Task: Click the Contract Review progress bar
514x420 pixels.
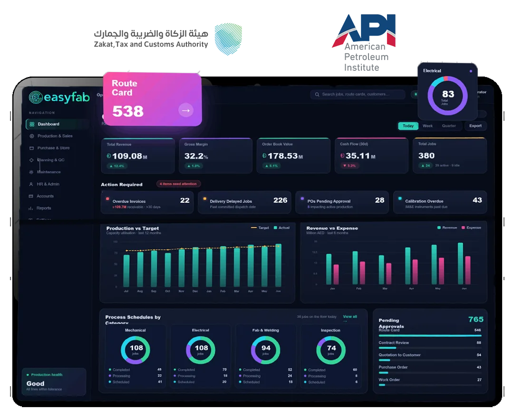Action: tap(430, 348)
